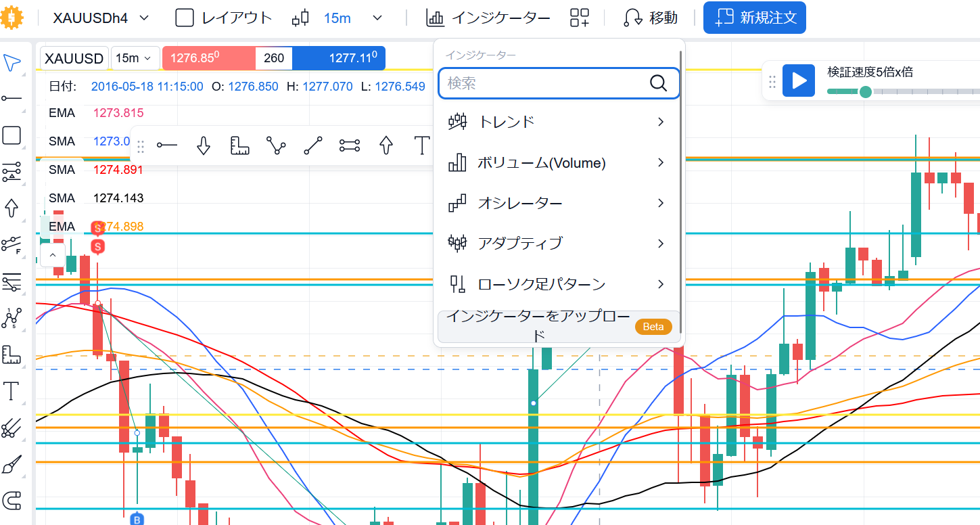This screenshot has width=980, height=525.
Task: Click the gold settings gear icon
Action: (11, 18)
